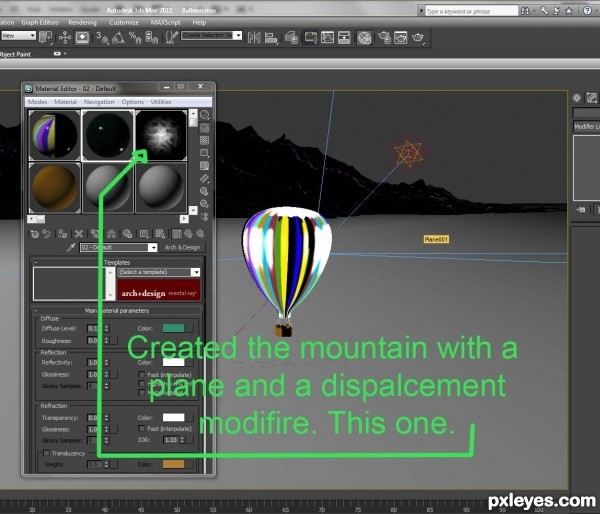Select the striped balloon material sample slot
Image resolution: width=600 pixels, height=514 pixels.
click(x=54, y=135)
